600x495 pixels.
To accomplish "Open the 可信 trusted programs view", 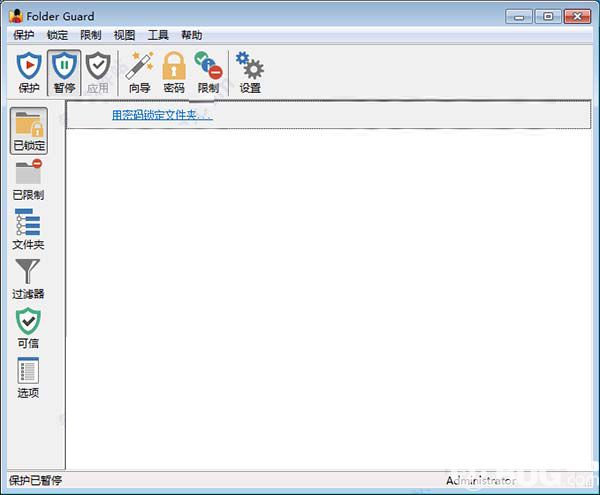I will pyautogui.click(x=28, y=328).
